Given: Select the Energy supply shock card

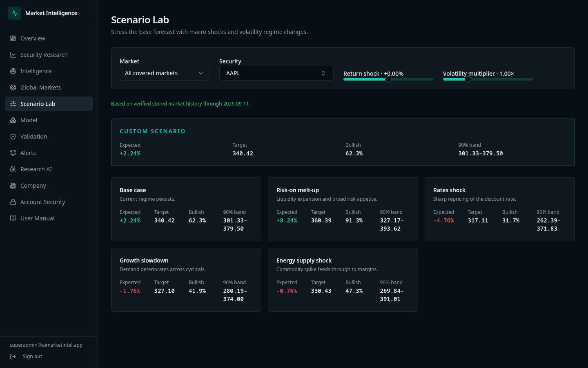Looking at the screenshot, I should 343,280.
